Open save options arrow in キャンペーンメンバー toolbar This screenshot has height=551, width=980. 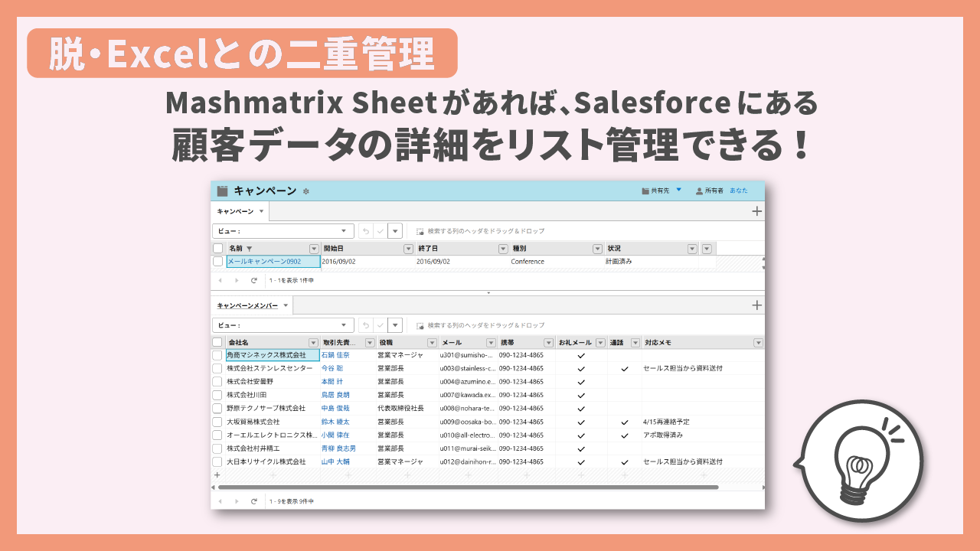(395, 325)
